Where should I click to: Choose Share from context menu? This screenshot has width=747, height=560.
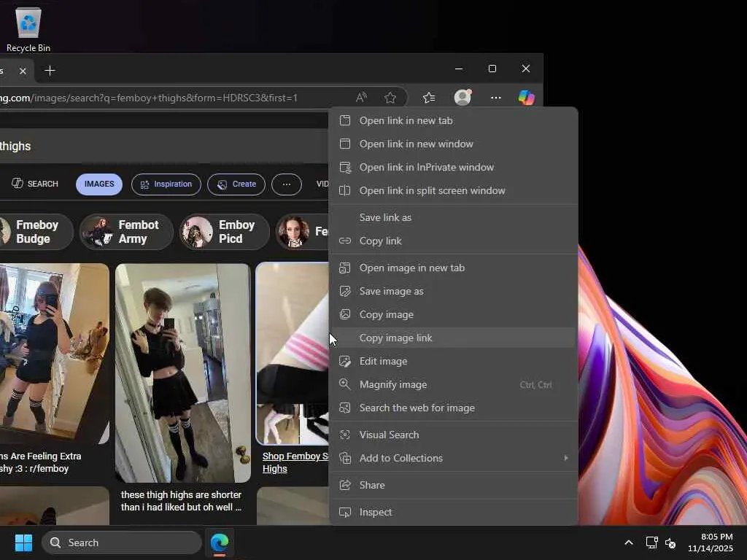453,485
